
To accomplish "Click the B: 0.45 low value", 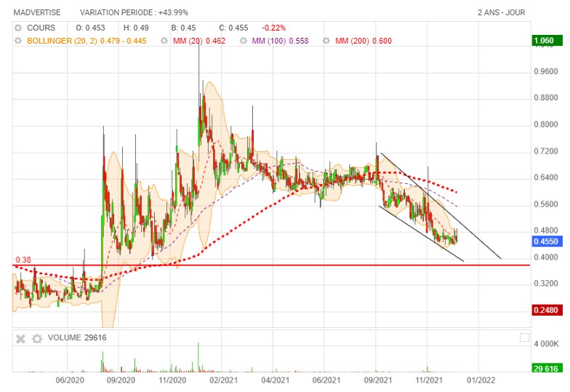I will tap(183, 28).
